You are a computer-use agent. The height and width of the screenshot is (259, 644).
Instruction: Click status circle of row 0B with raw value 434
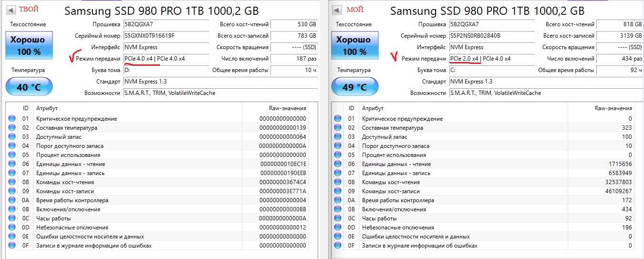point(338,209)
